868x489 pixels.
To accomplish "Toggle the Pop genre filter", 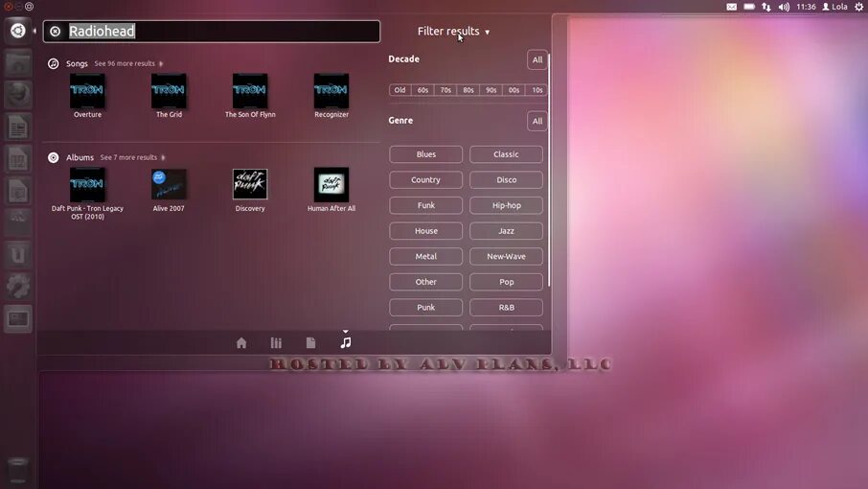I will (x=506, y=282).
